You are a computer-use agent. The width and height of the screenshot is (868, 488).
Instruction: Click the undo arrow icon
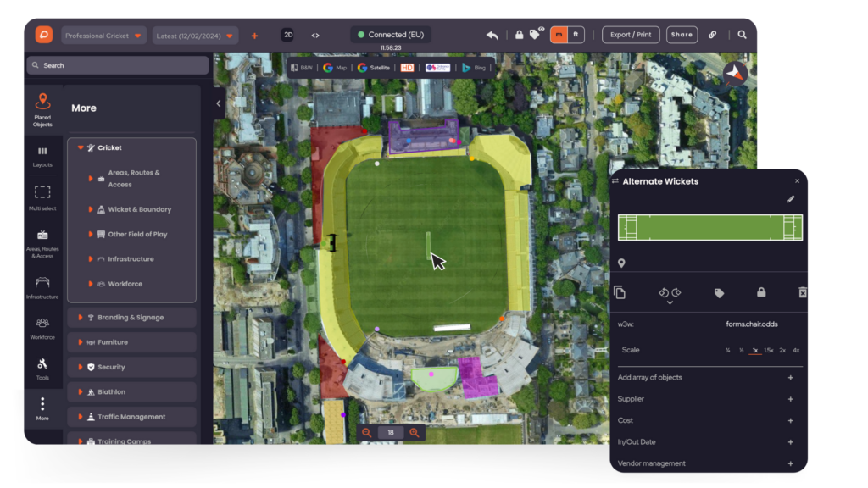tap(492, 35)
